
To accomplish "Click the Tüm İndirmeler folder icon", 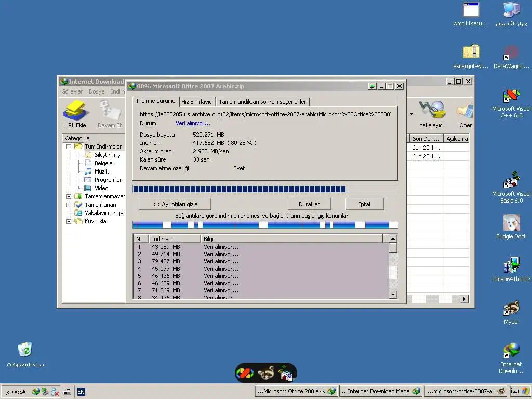I will pyautogui.click(x=78, y=147).
